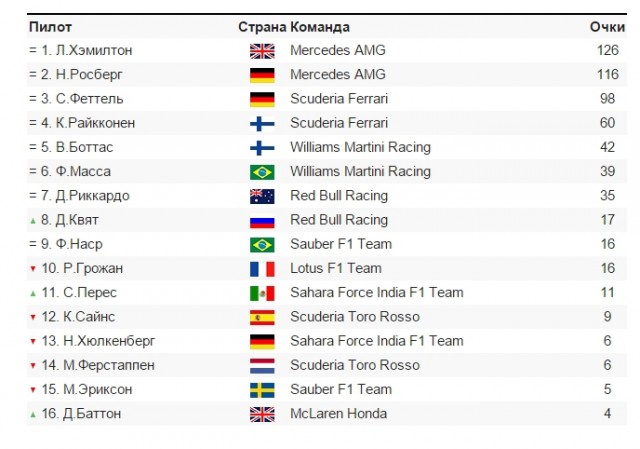
Task: Click the Пилот column header
Action: click(x=50, y=27)
